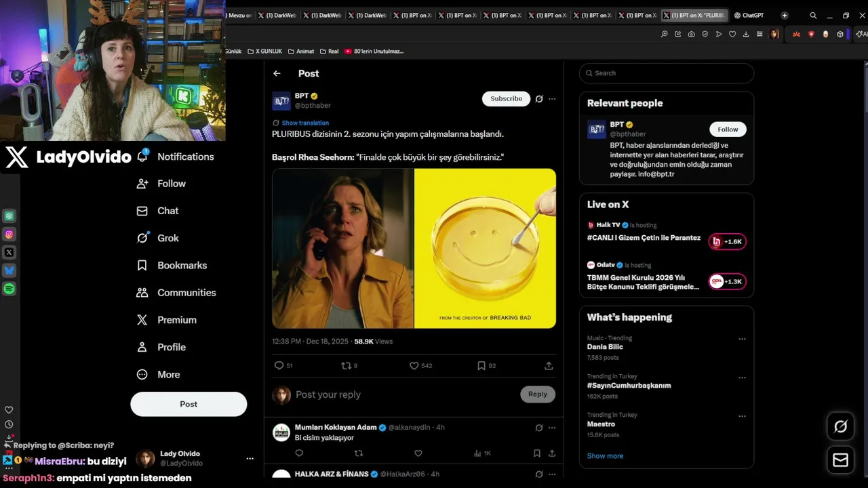Open Maestro trend options
Viewport: 868px width, 488px height.
742,416
